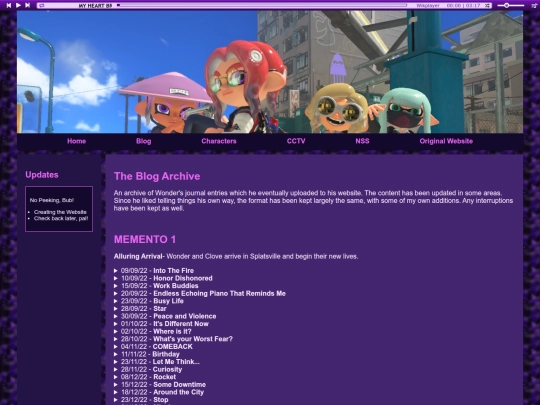
Task: Toggle shuffle in the music player
Action: [487, 6]
